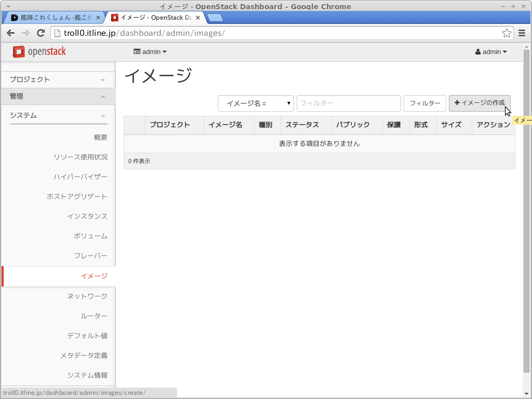Open the Chrome hamburger menu
The image size is (532, 399).
[522, 33]
